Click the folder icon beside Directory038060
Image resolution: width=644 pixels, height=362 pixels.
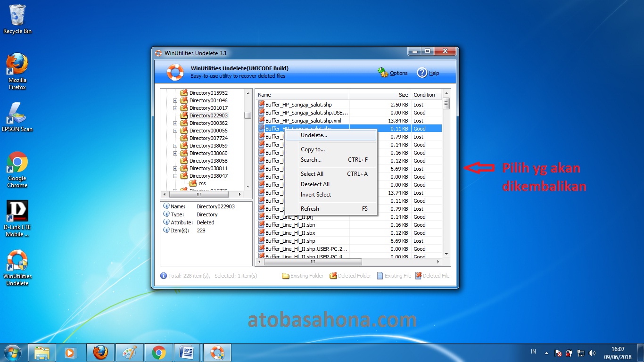click(184, 153)
